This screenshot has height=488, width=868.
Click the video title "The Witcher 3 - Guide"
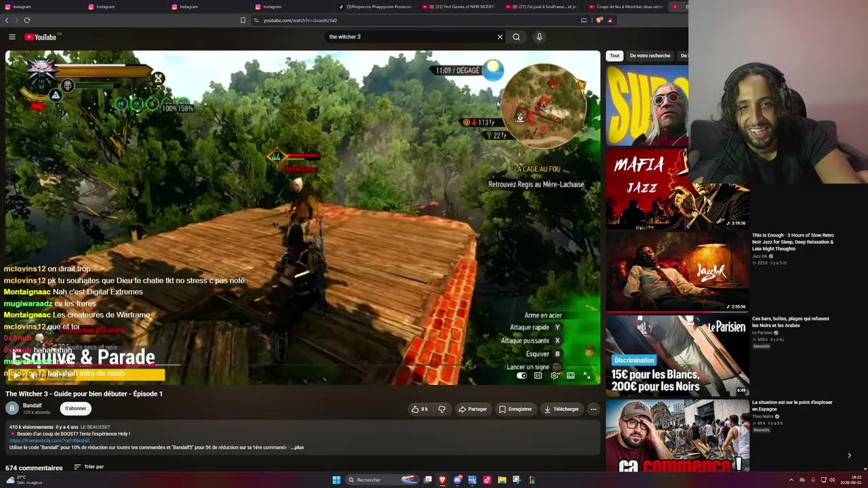point(84,394)
